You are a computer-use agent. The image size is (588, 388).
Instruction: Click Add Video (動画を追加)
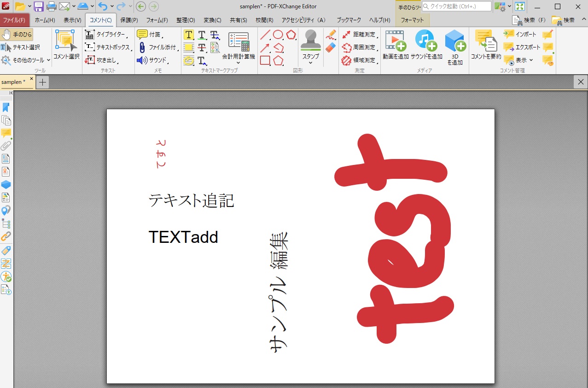click(396, 45)
